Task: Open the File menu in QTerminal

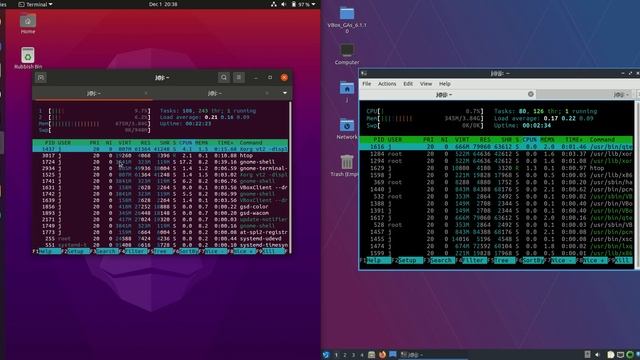Action: tap(367, 84)
